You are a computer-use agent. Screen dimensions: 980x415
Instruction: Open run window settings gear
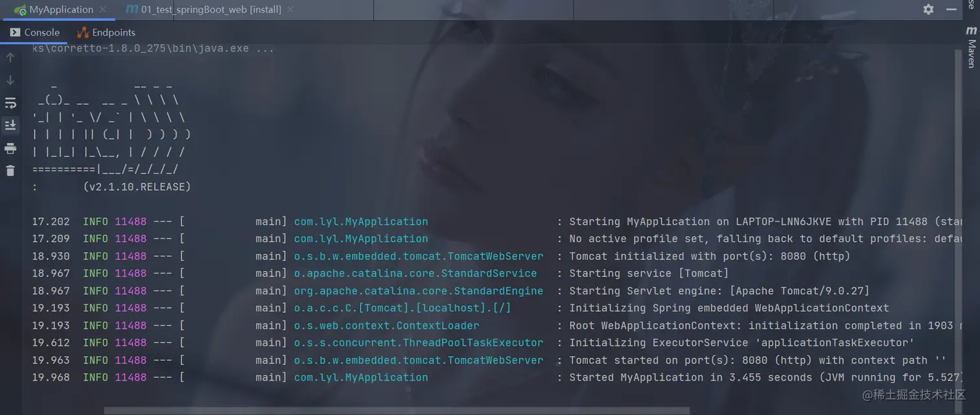[928, 9]
